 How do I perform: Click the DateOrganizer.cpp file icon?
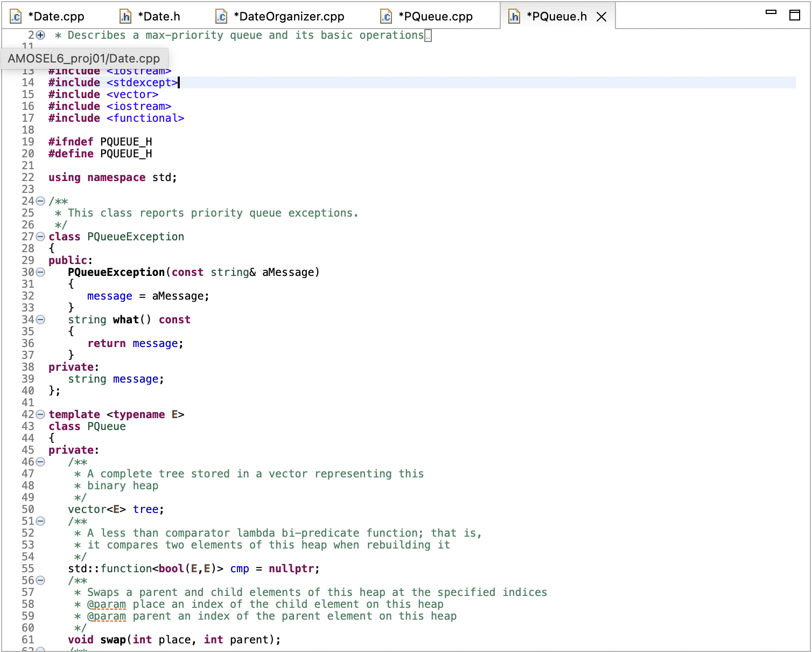coord(221,17)
